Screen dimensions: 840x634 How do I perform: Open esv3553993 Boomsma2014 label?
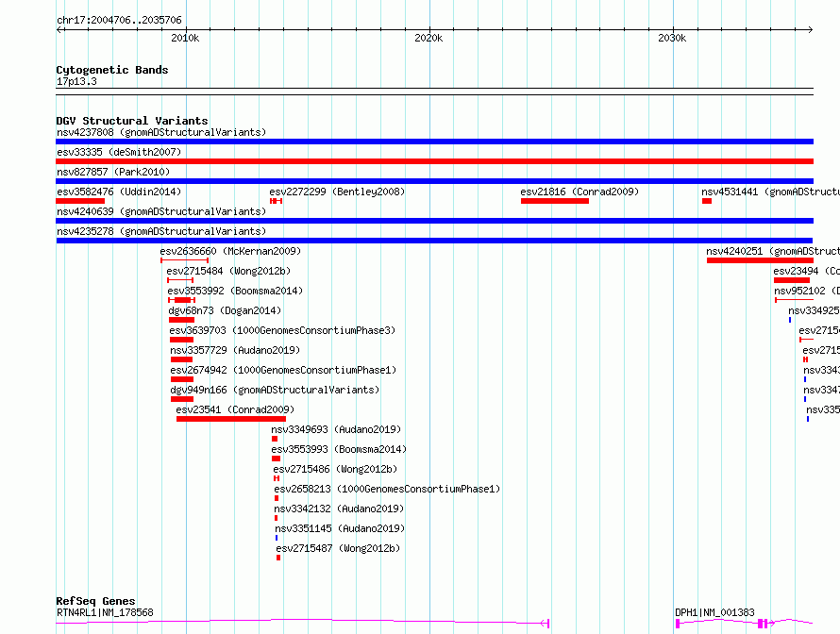pos(339,449)
